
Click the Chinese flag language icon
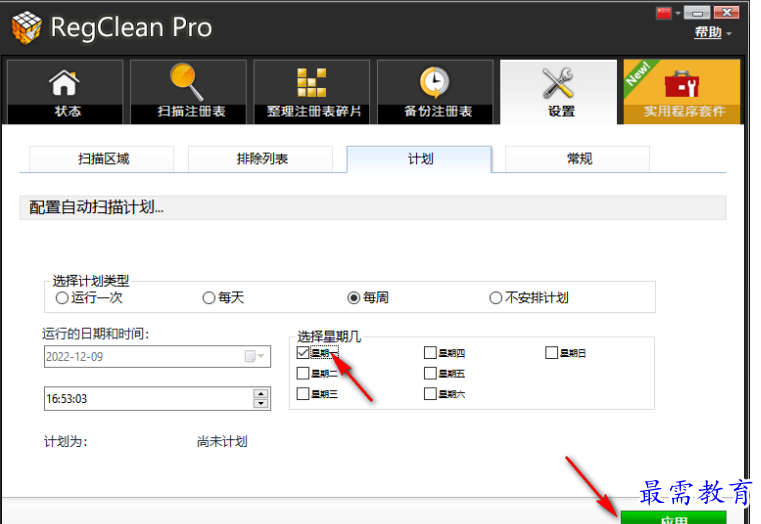pos(663,13)
